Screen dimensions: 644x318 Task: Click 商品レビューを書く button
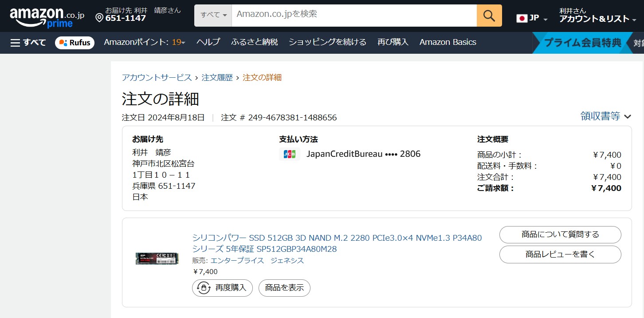560,254
